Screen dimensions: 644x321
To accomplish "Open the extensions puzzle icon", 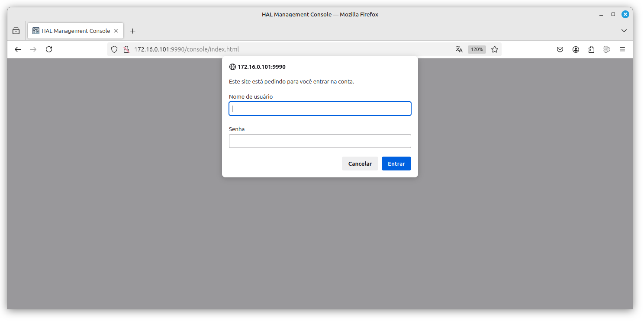I will click(x=591, y=49).
